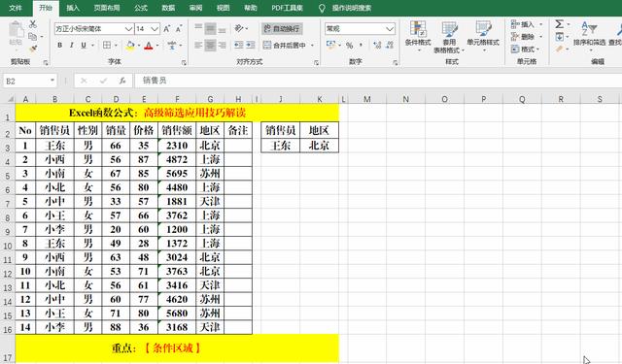Open font group dialog launcher
The image size is (622, 364).
[x=184, y=62]
